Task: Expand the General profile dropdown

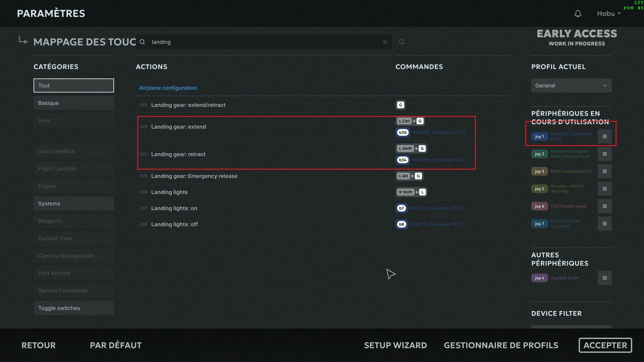Action: [x=571, y=85]
